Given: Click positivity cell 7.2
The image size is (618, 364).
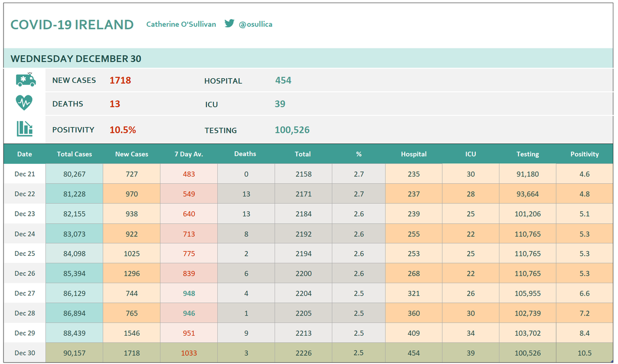Looking at the screenshot, I should click(x=585, y=313).
